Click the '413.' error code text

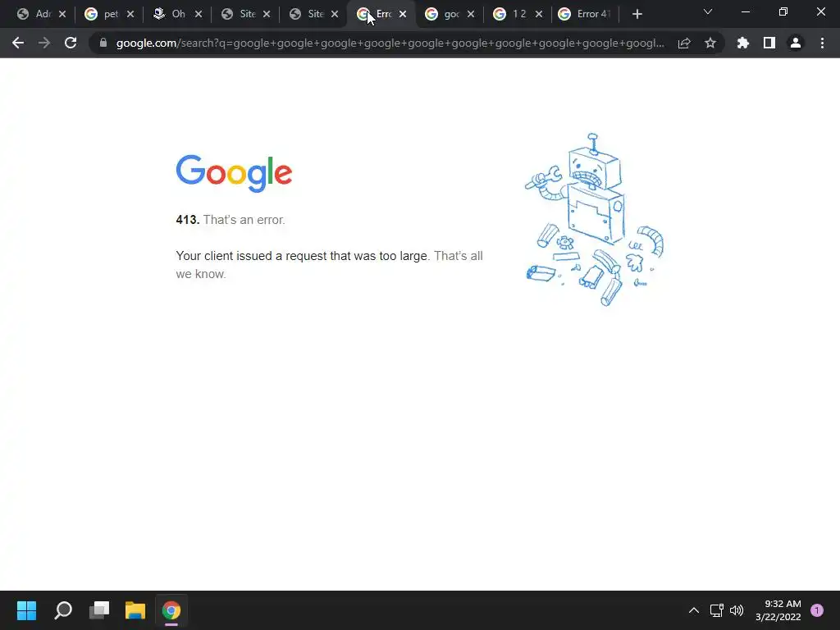click(x=188, y=220)
